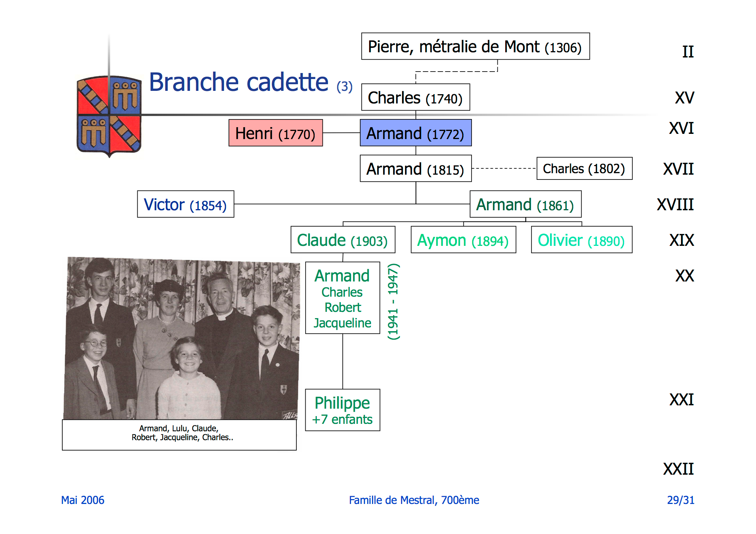Viewport: 756px width, 534px height.
Task: Click the Pierre, métralie de Mont box
Action: (x=475, y=47)
